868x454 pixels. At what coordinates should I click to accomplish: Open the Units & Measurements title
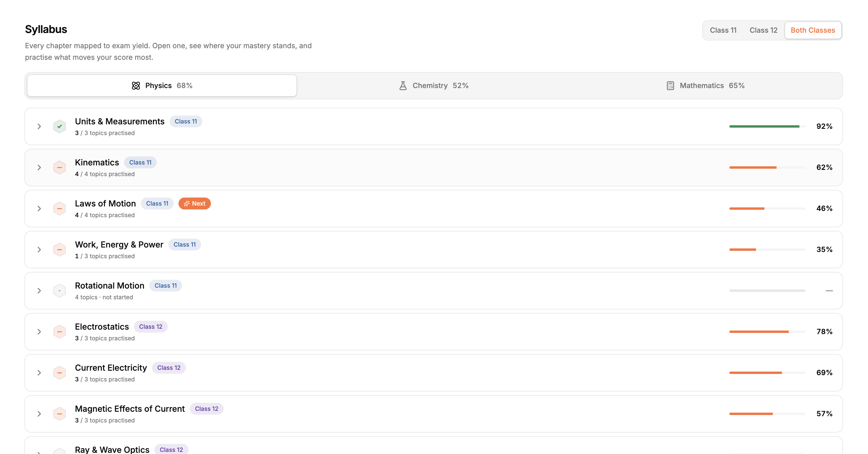(120, 121)
